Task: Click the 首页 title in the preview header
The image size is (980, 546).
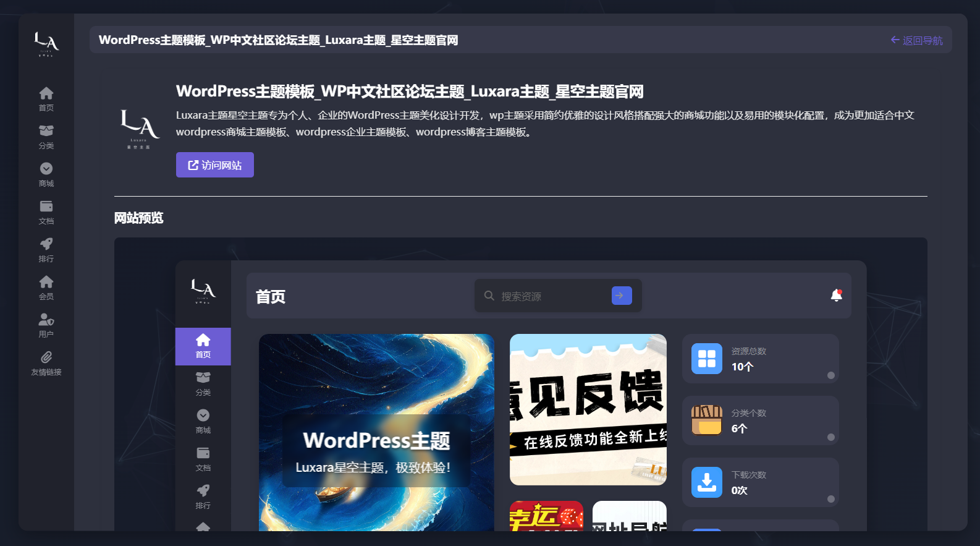Action: coord(271,297)
